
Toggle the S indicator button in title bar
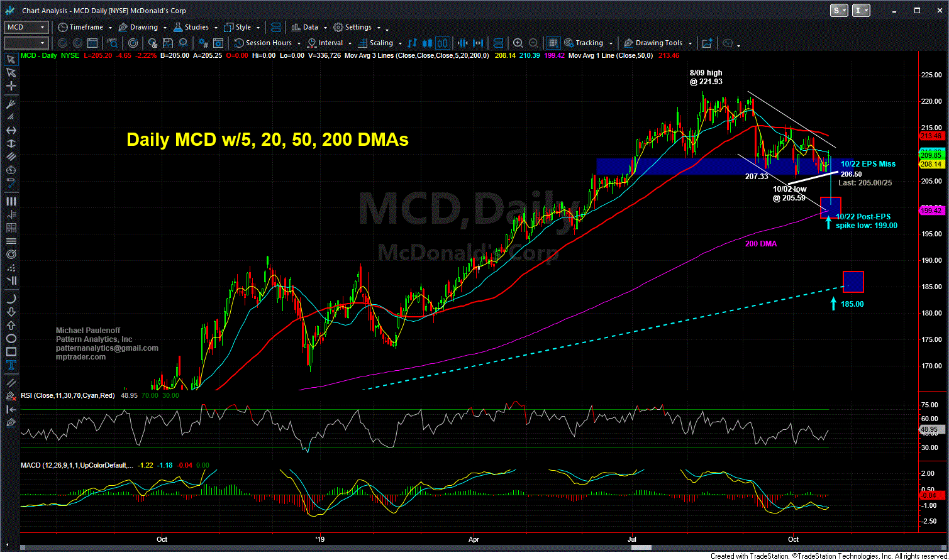840,10
